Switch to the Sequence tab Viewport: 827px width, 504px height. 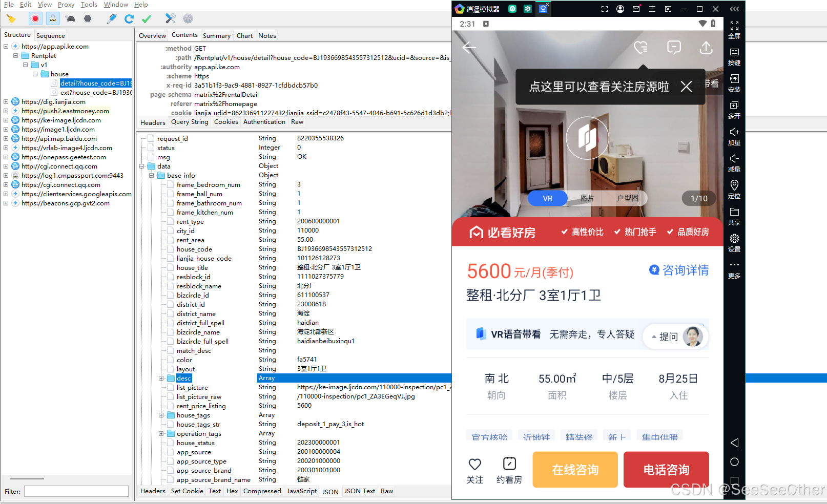click(51, 35)
